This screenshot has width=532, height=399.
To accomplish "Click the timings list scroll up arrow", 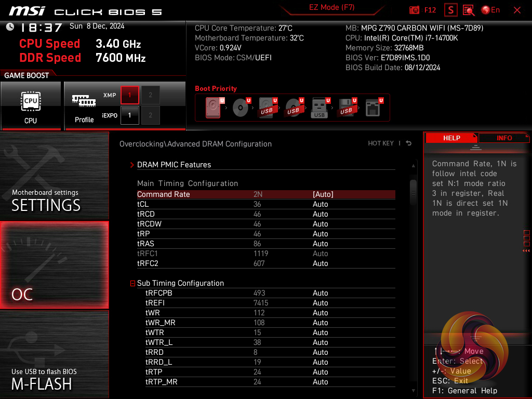I will point(413,166).
